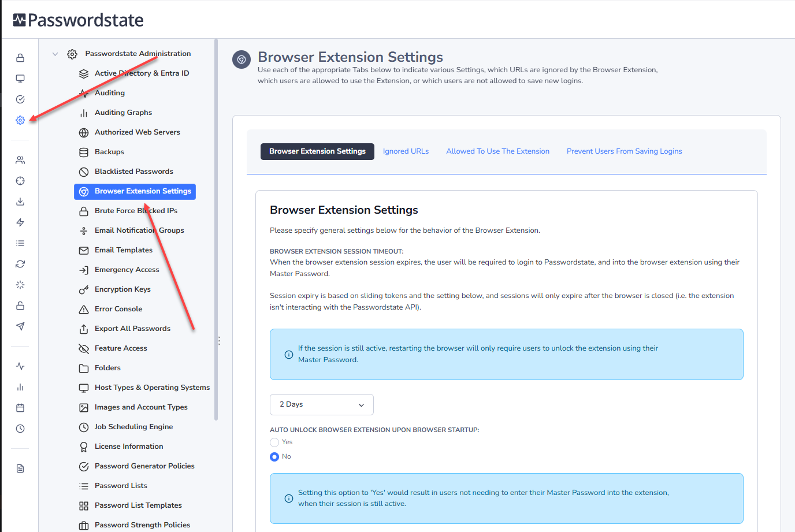This screenshot has height=532, width=795.
Task: Click the check-circle icon in the left rail
Action: pos(20,99)
